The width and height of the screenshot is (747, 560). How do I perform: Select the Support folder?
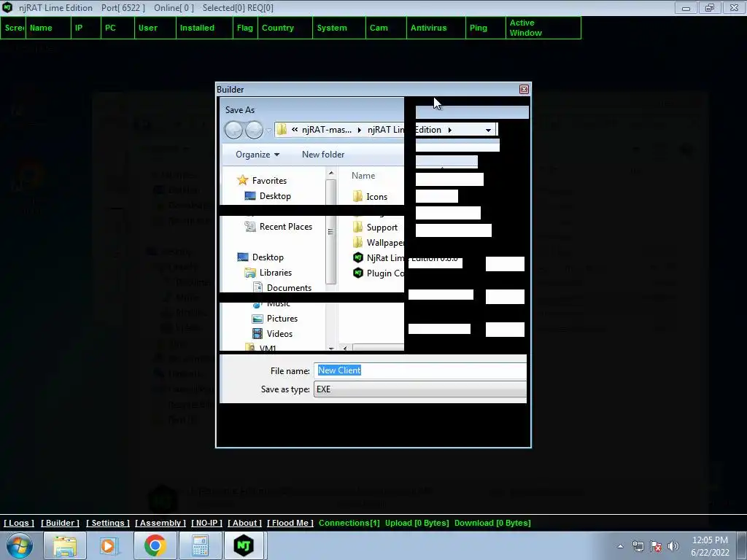point(375,227)
